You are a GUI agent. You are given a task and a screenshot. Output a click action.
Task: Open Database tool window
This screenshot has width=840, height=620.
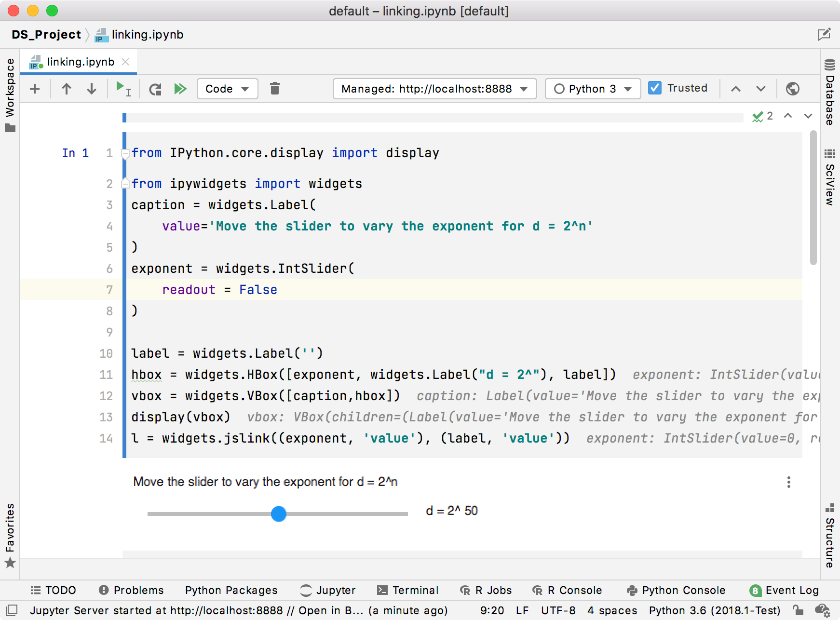[x=830, y=93]
